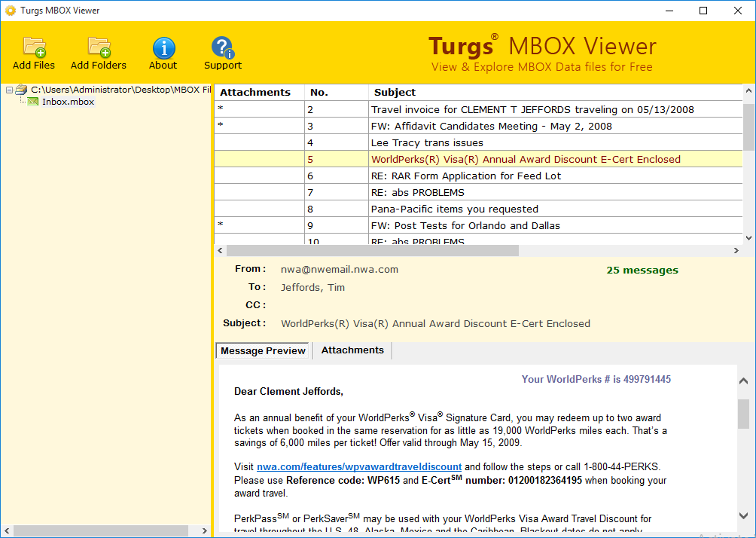Click the number 4 cell in message list

(336, 143)
